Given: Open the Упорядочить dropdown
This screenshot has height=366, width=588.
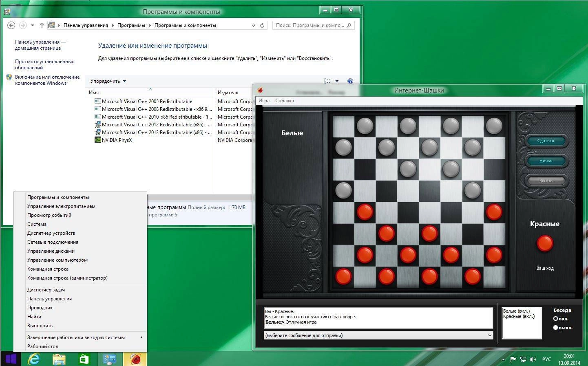Looking at the screenshot, I should tap(108, 81).
